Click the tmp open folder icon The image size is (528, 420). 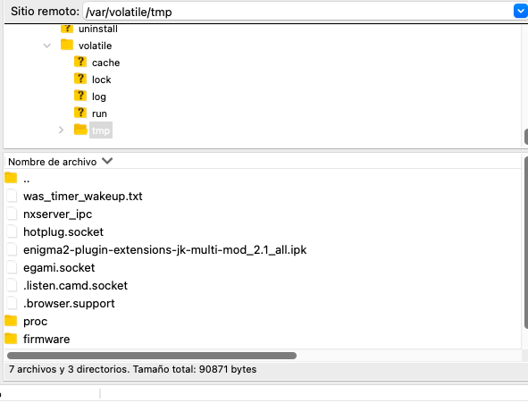[x=80, y=130]
